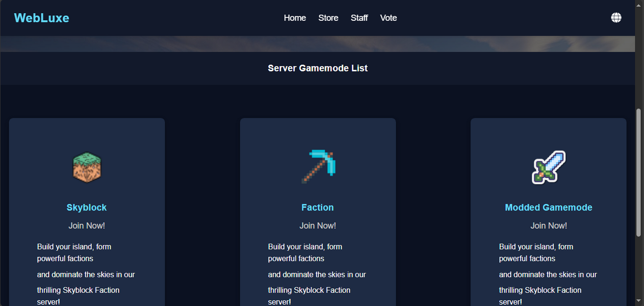Image resolution: width=644 pixels, height=306 pixels.
Task: Navigate to the Staff page
Action: pos(359,18)
